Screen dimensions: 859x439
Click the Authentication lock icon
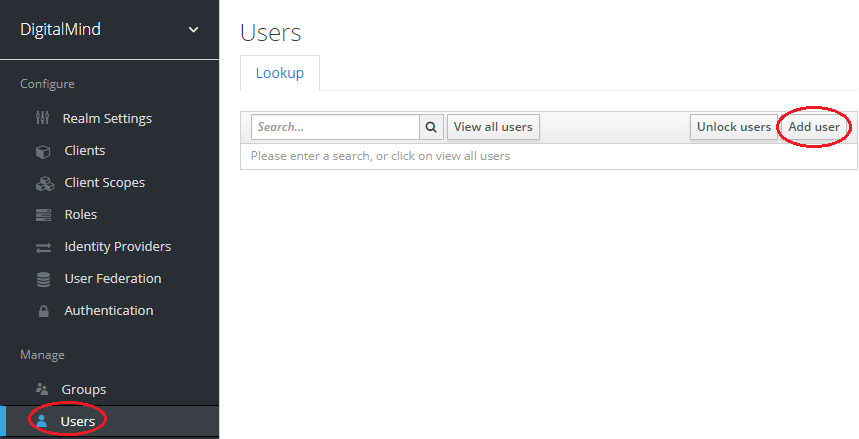[42, 311]
